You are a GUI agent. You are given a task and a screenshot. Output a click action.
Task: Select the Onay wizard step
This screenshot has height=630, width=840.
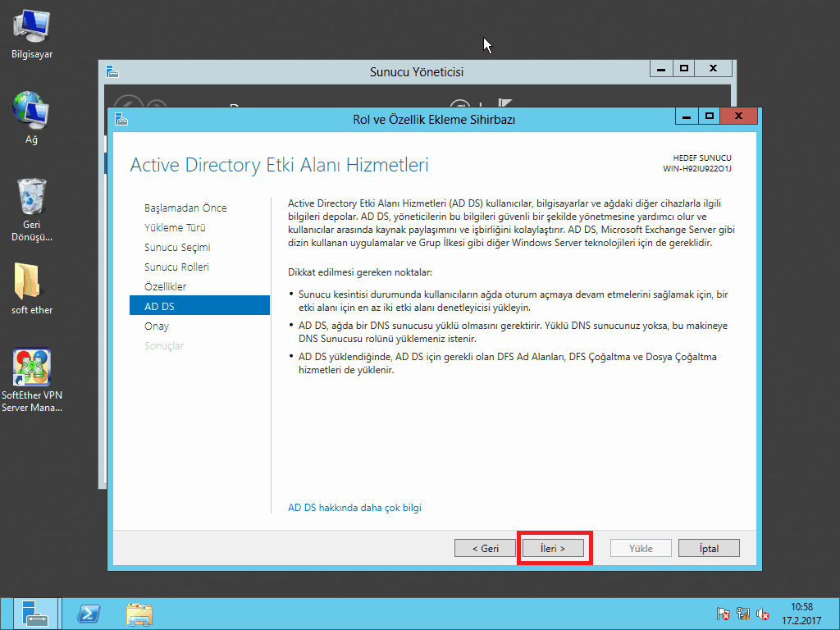[x=157, y=326]
